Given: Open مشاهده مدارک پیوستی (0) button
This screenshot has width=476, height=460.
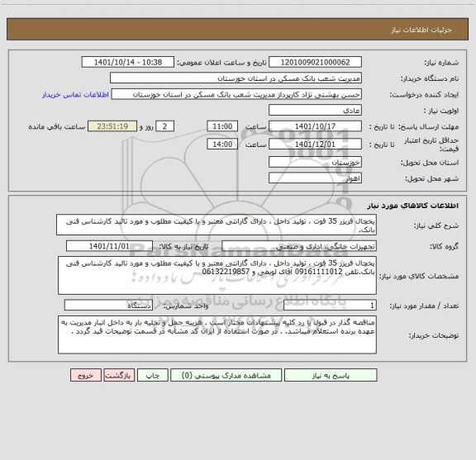Looking at the screenshot, I should coord(226,375).
